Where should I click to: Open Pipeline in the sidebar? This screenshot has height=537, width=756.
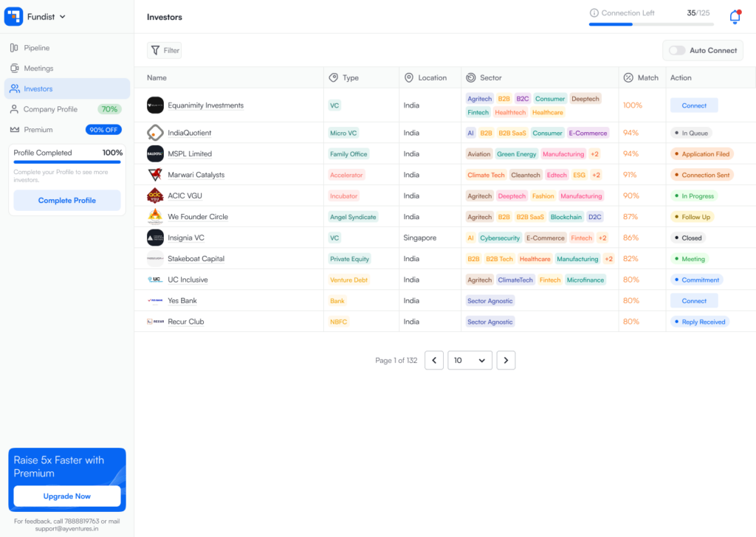click(x=36, y=48)
